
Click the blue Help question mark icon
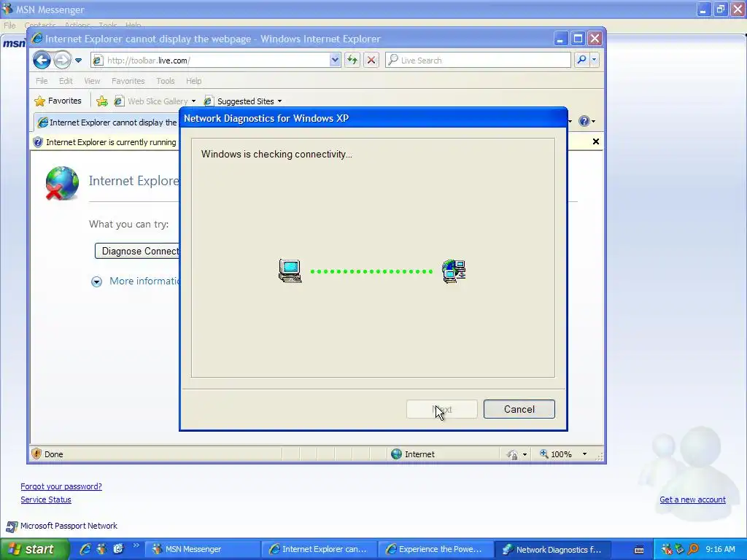584,121
